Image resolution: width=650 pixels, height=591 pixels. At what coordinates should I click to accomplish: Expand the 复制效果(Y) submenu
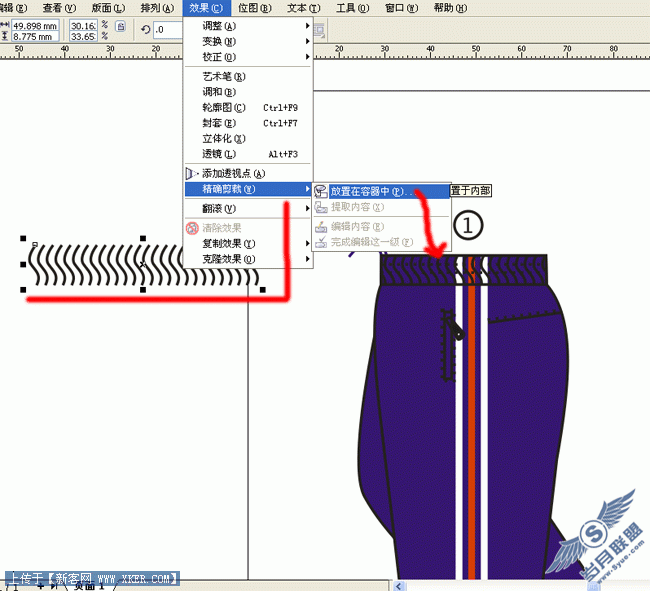point(248,243)
